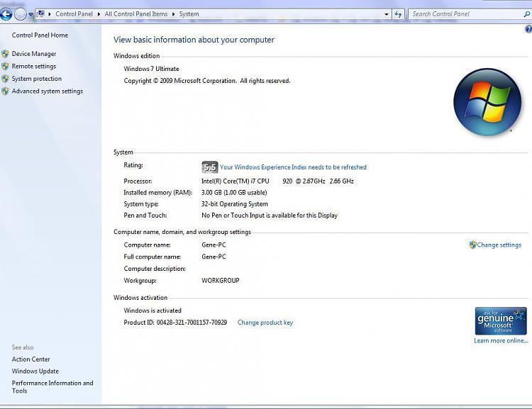Viewport: 532px width, 409px height.
Task: Open Windows Update under See also
Action: (x=35, y=371)
